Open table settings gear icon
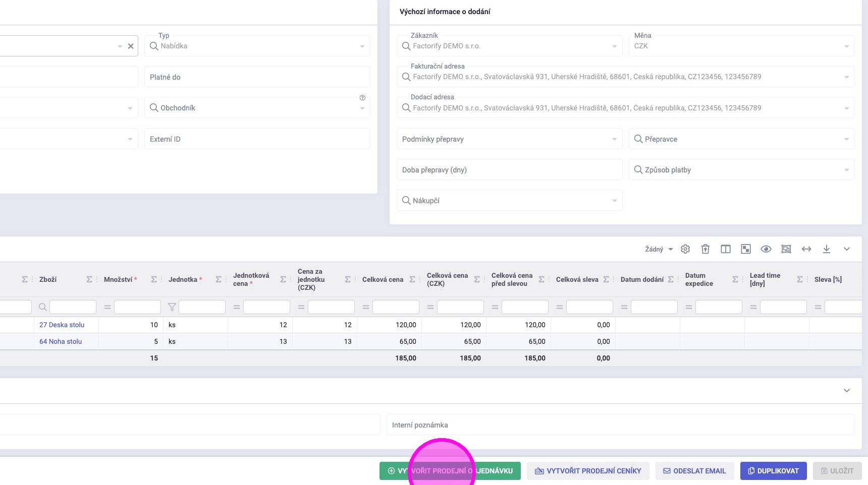Viewport: 868px width, 485px height. (x=685, y=249)
